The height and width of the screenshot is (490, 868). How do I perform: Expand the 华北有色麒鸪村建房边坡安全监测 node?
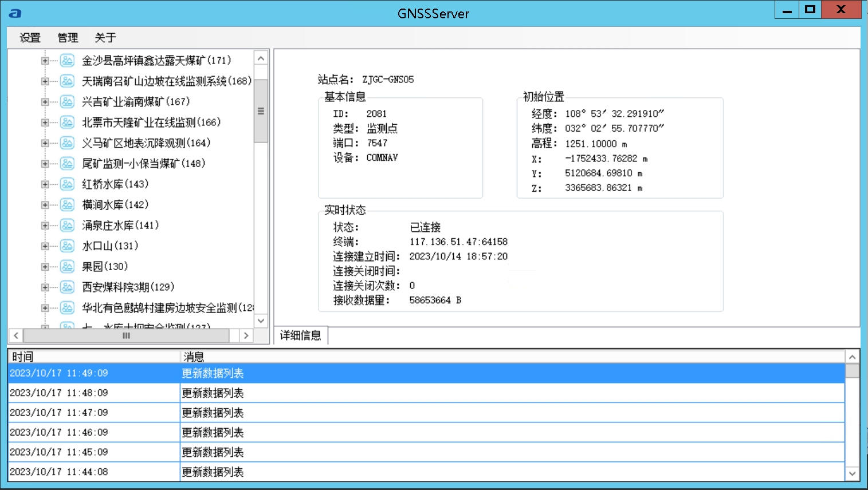click(45, 307)
